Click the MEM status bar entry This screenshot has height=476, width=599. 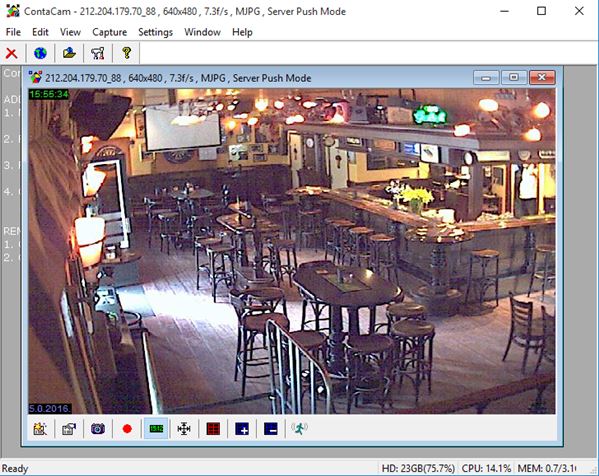coord(547,468)
